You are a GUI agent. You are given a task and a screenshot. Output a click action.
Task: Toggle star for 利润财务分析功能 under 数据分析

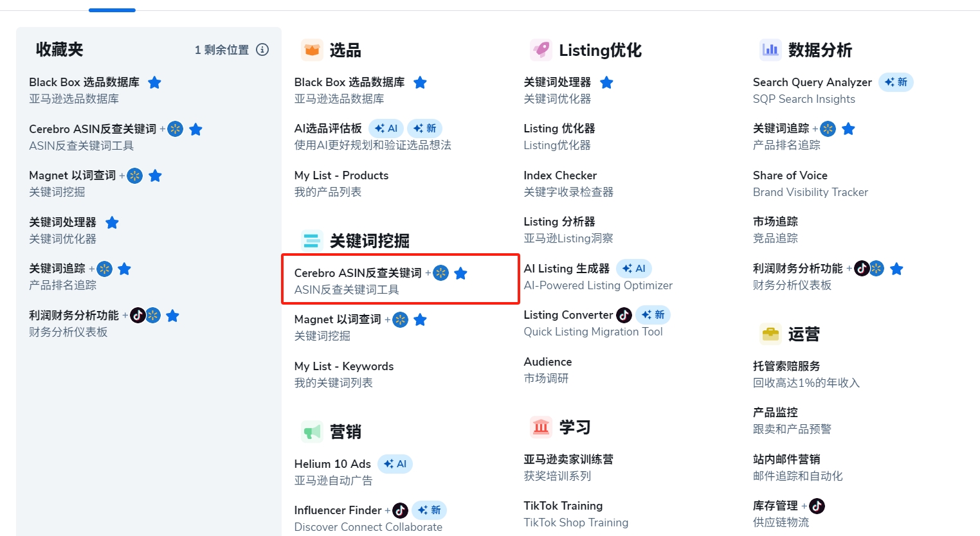[896, 269]
